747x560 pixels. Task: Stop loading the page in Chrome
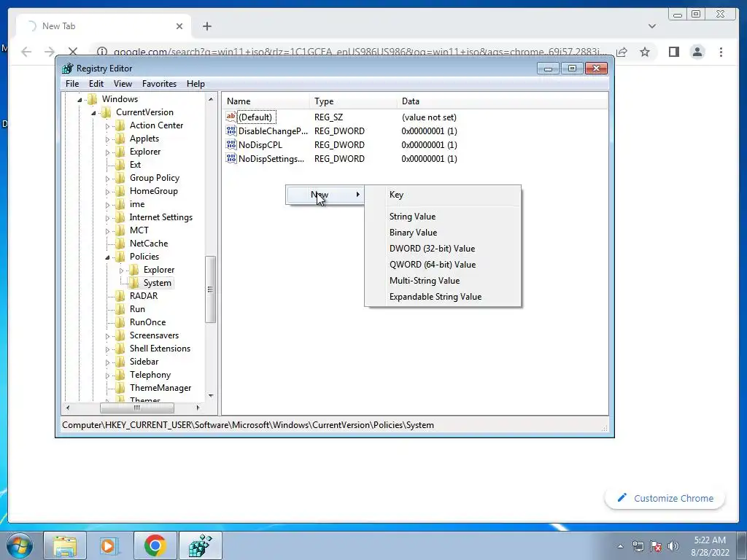[x=73, y=52]
